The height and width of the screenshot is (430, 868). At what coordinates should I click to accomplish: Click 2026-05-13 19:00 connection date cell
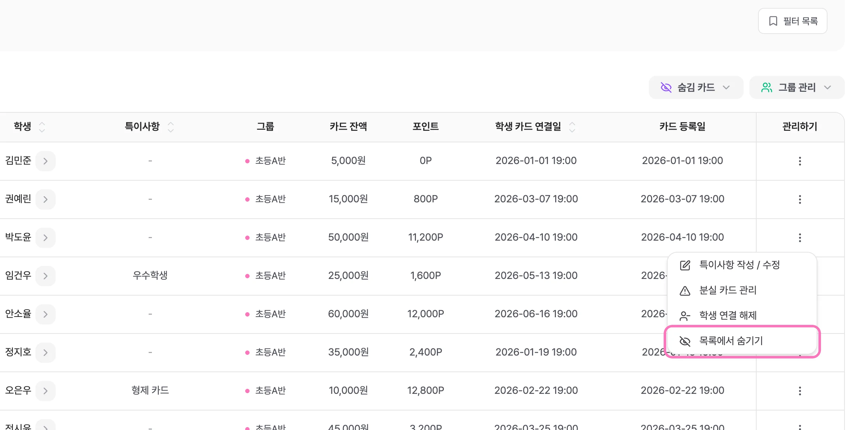(536, 276)
